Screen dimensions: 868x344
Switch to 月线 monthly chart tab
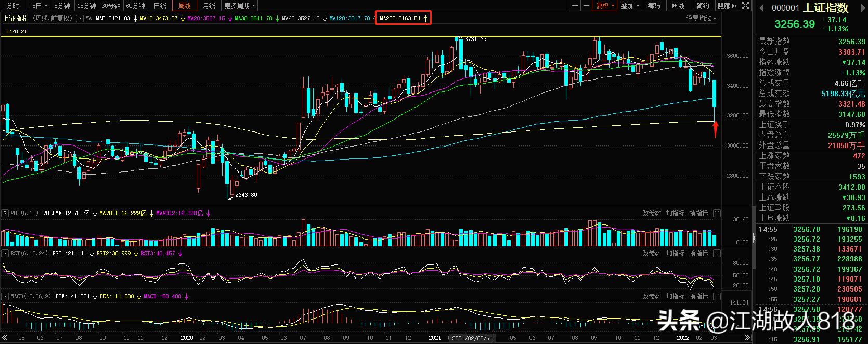pyautogui.click(x=209, y=6)
